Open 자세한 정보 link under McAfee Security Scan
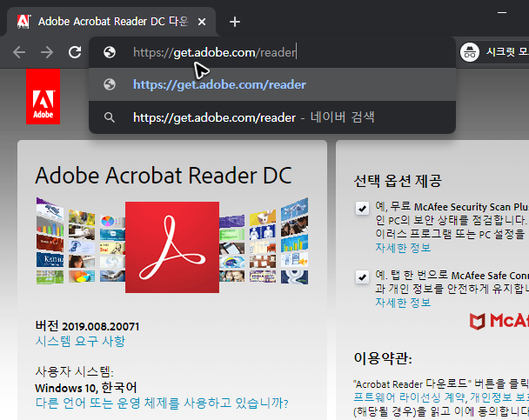The image size is (529, 420). point(403,248)
